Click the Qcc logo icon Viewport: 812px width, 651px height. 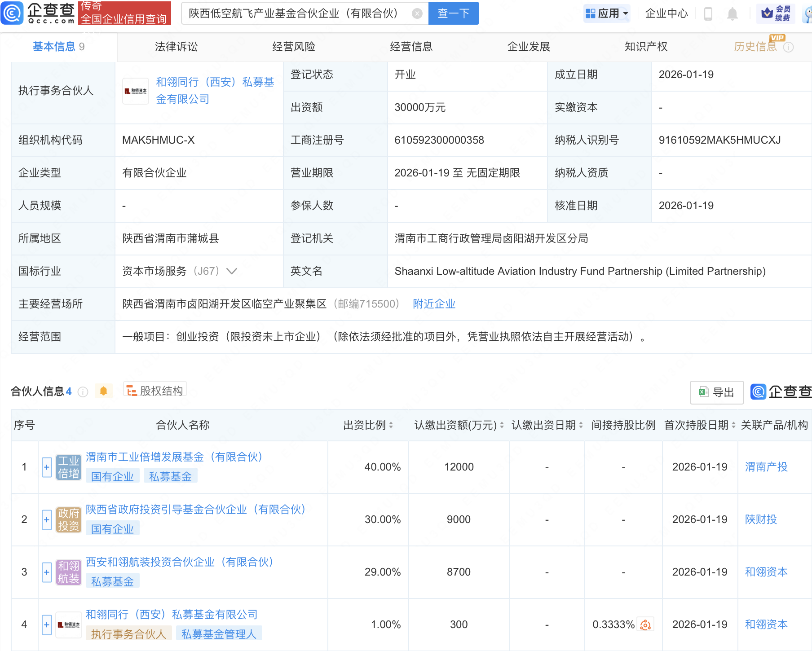(12, 13)
